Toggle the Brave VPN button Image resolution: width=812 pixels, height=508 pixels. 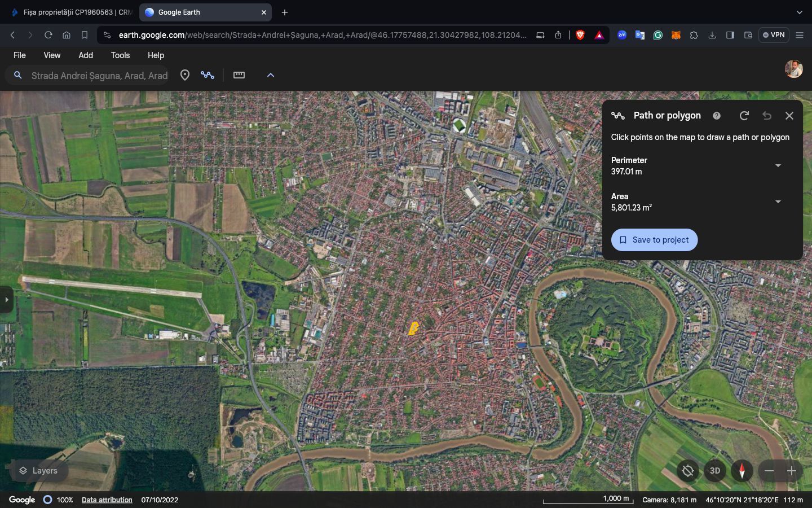(x=773, y=35)
